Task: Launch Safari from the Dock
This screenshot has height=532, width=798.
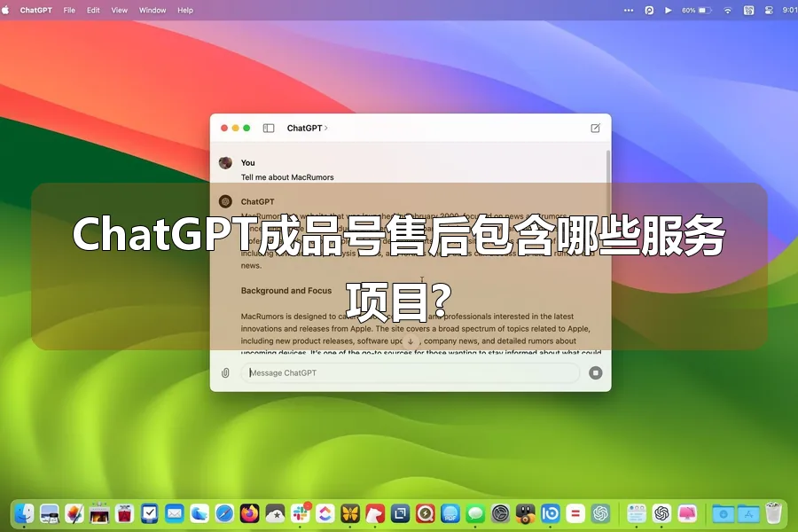Action: 224,513
